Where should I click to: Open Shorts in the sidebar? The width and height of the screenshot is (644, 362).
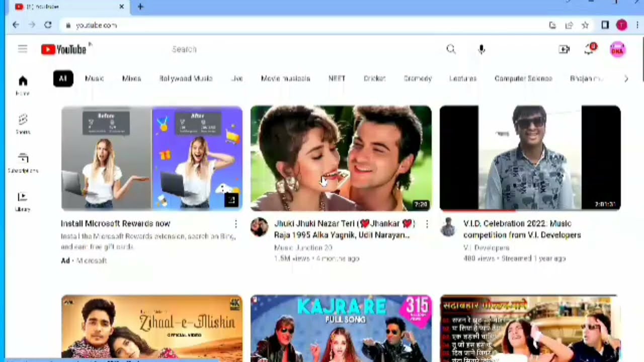(23, 124)
